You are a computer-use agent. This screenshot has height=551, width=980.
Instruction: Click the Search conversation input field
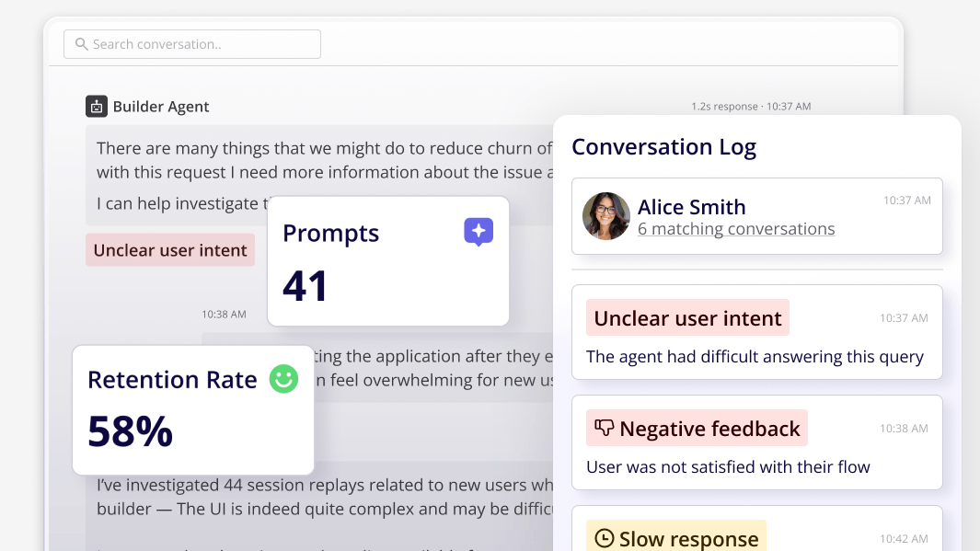192,44
